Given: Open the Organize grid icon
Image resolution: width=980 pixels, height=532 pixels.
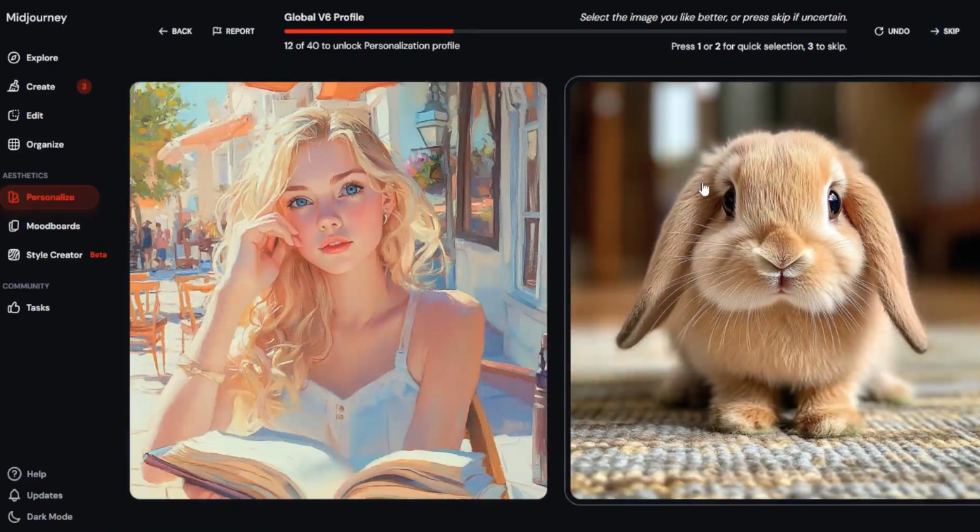Looking at the screenshot, I should pos(13,144).
